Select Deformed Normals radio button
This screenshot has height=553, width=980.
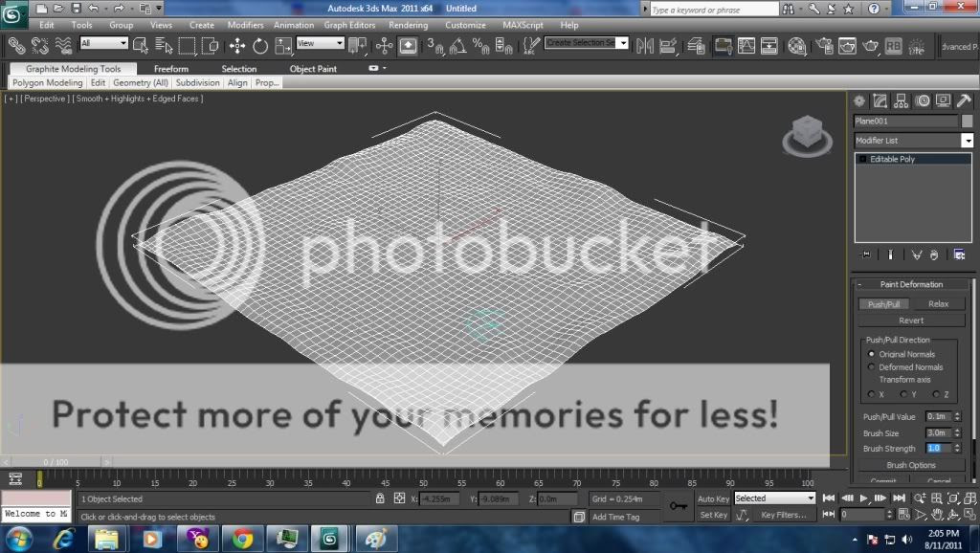[871, 366]
